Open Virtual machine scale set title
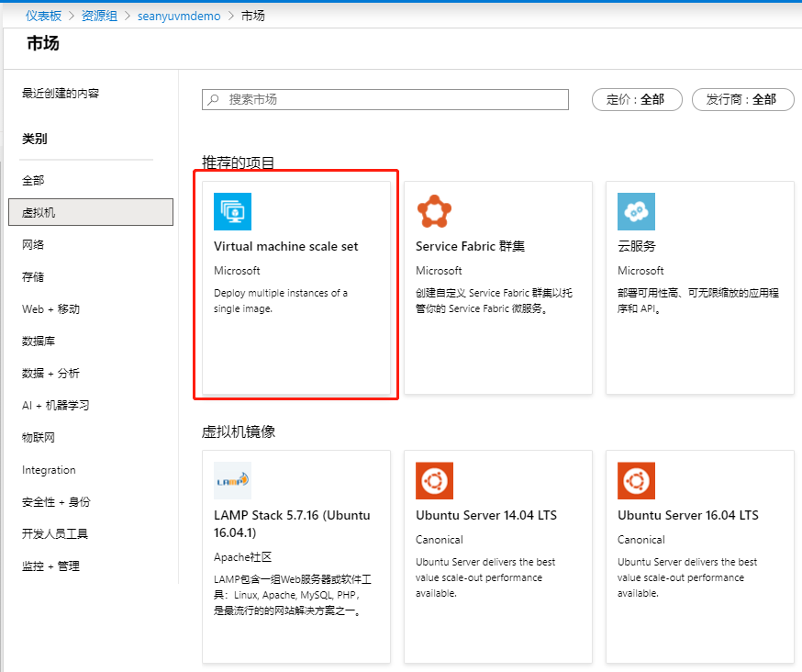Viewport: 802px width, 672px height. click(x=286, y=246)
